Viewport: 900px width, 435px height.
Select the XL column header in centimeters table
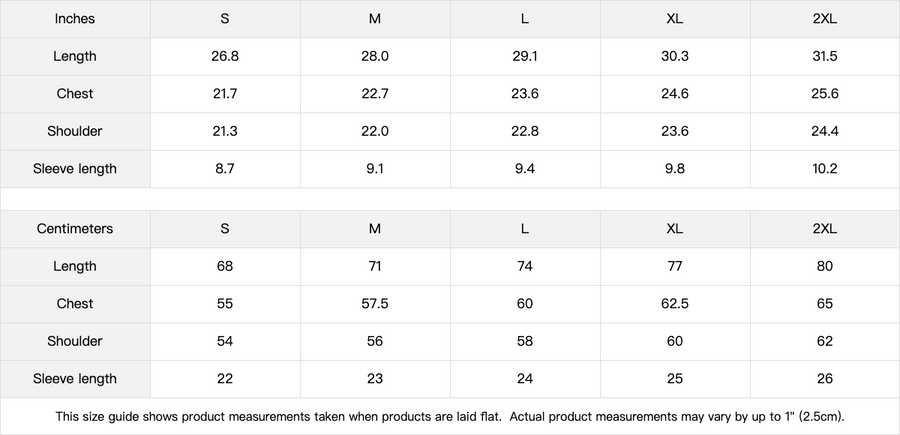coord(675,229)
